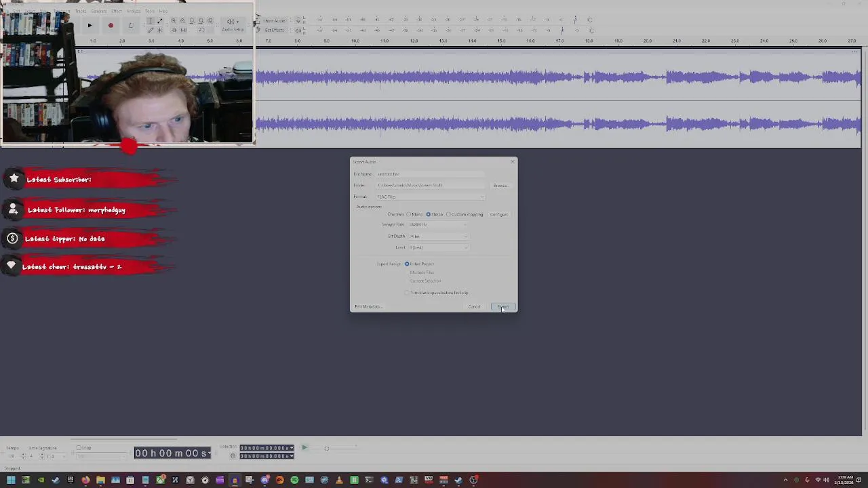868x488 pixels.
Task: Open the Level dropdown
Action: pyautogui.click(x=437, y=247)
